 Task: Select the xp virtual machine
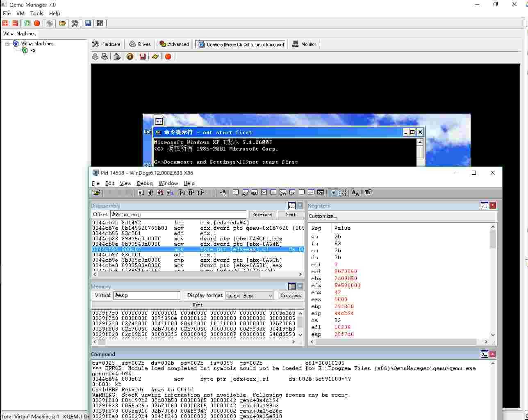33,50
